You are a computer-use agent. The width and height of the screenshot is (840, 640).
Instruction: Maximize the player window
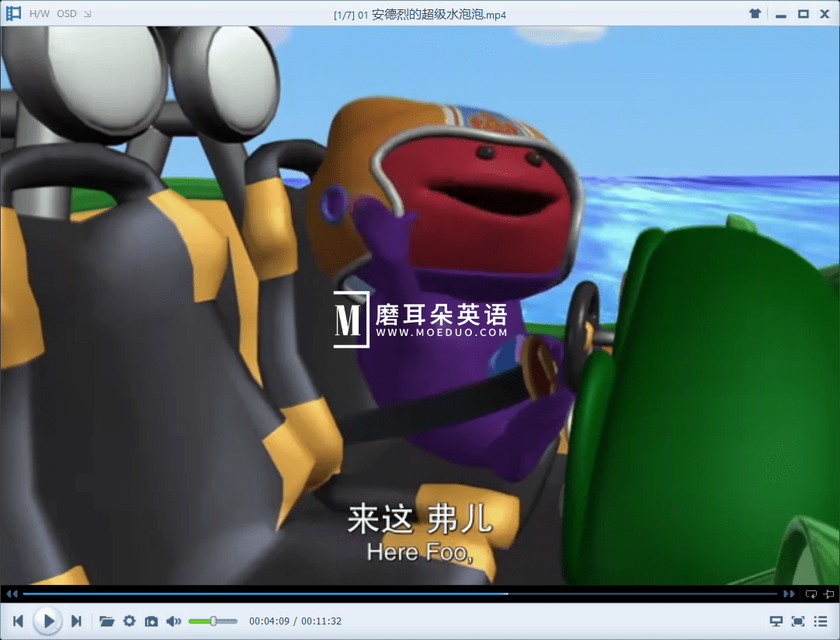click(803, 14)
